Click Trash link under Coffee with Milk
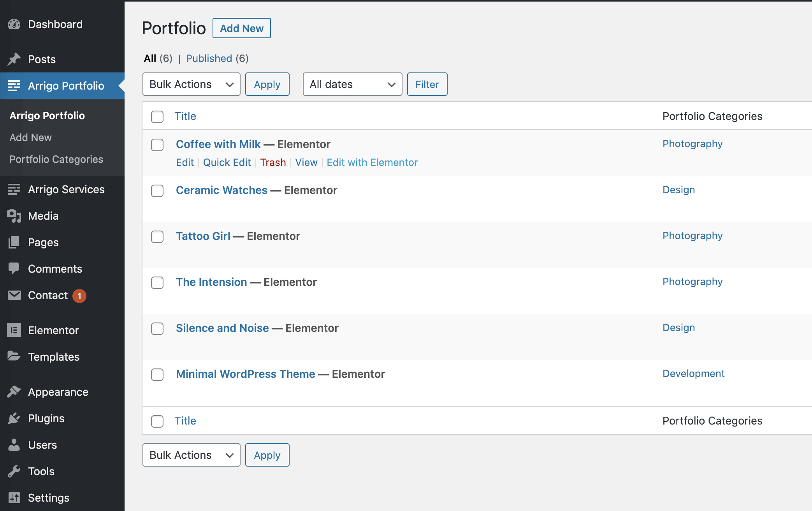The height and width of the screenshot is (511, 812). tap(273, 162)
